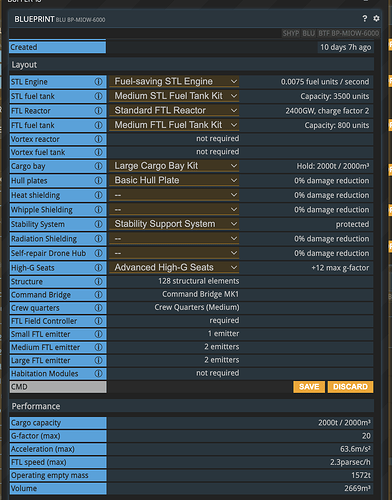This screenshot has height=500, width=392.
Task: Show info for Command Bridge
Action: point(98,295)
